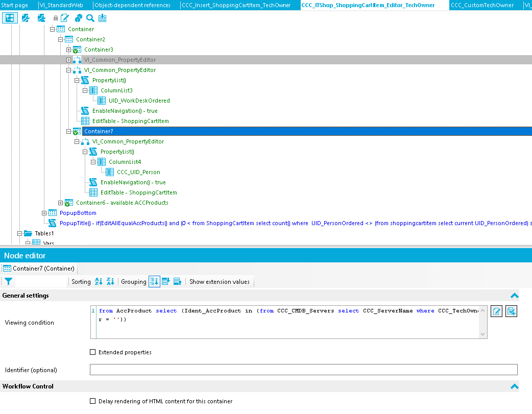Check Delay rendering of HTML content option
The width and height of the screenshot is (532, 414).
pos(92,401)
